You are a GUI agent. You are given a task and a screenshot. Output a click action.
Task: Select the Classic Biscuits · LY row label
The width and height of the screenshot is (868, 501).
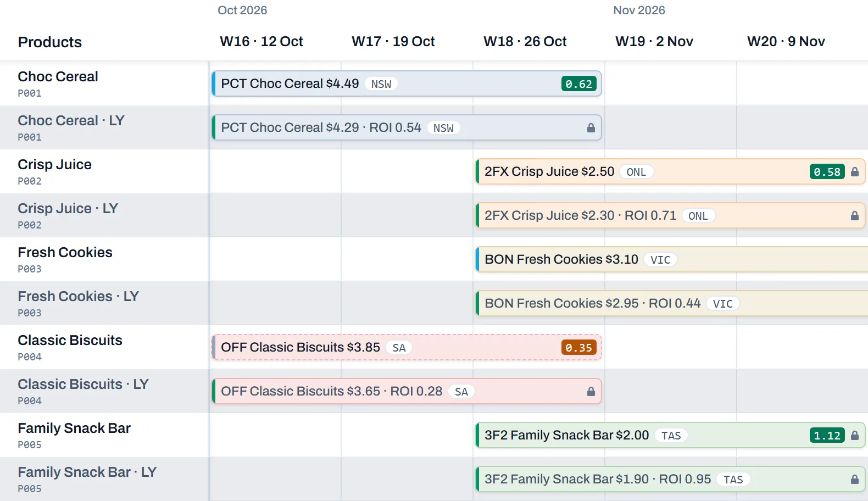pos(104,391)
